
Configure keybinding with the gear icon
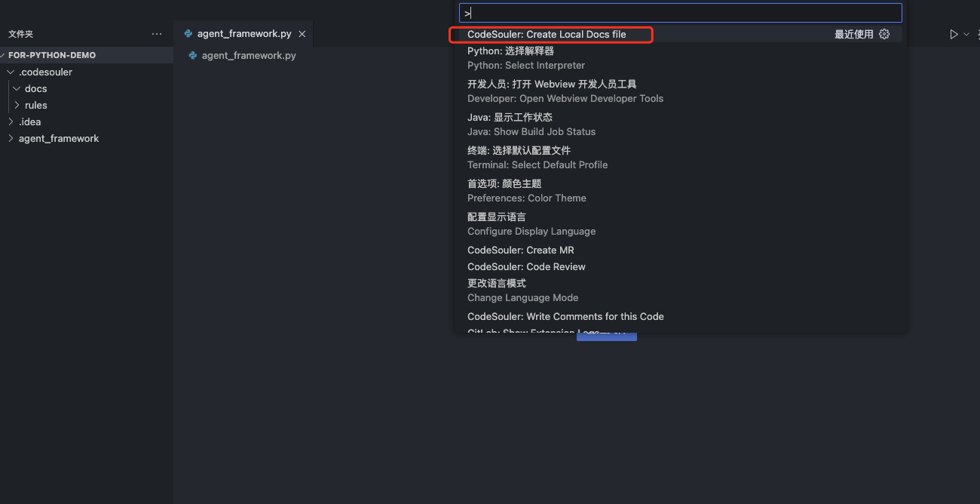point(885,34)
